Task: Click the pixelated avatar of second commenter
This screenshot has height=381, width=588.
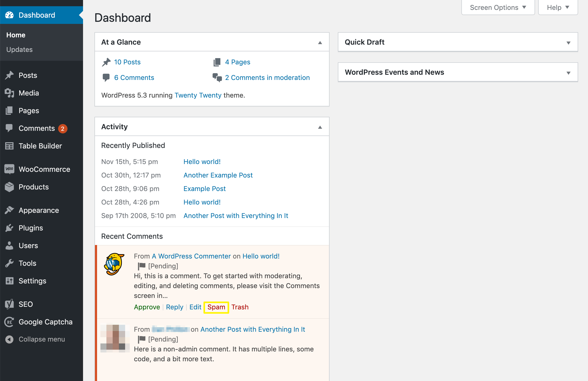Action: pyautogui.click(x=115, y=338)
